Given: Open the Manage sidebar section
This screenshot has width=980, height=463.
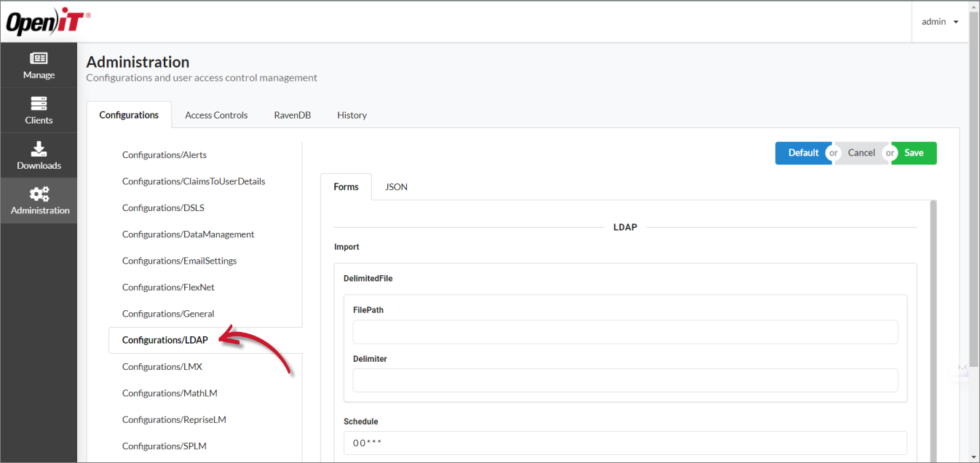Looking at the screenshot, I should [39, 66].
